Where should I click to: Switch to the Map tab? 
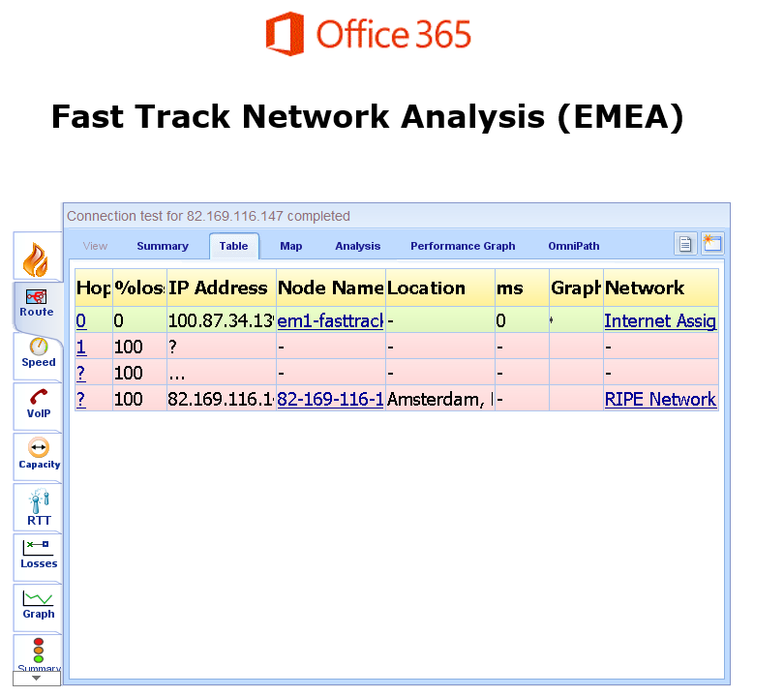pos(290,246)
